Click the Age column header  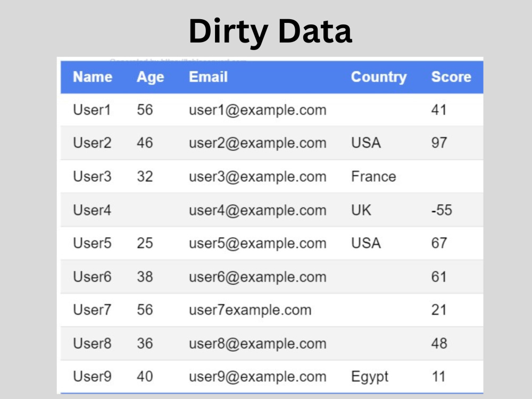151,78
